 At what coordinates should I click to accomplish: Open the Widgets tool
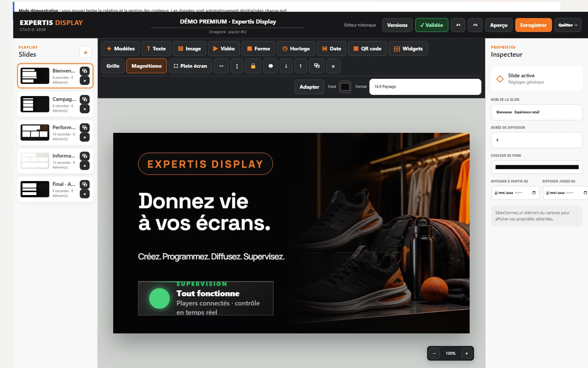[408, 49]
